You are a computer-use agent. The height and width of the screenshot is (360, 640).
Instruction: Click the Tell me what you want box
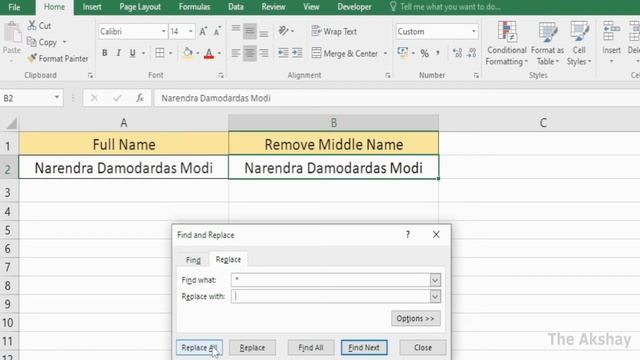click(x=445, y=7)
